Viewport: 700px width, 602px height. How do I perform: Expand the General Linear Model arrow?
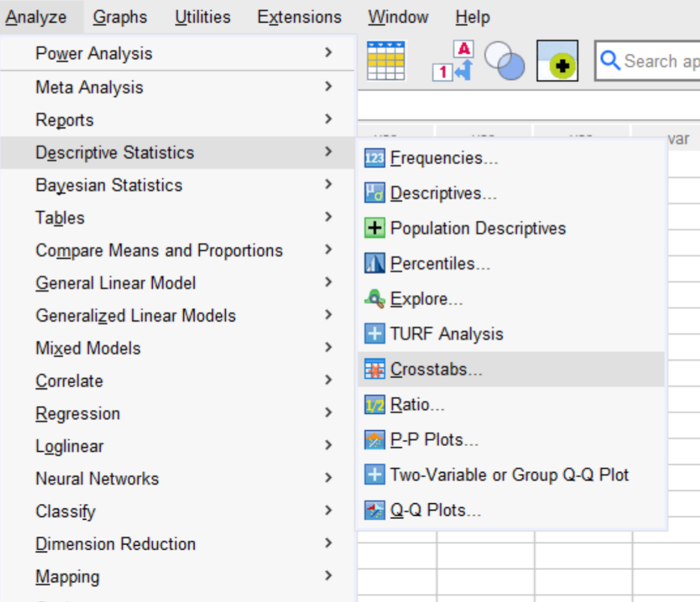point(329,282)
